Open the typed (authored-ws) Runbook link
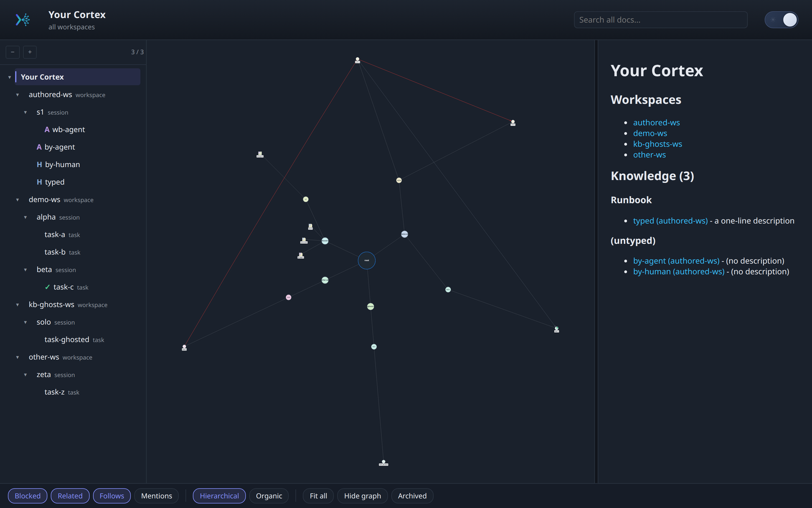The width and height of the screenshot is (812, 508). pyautogui.click(x=670, y=220)
